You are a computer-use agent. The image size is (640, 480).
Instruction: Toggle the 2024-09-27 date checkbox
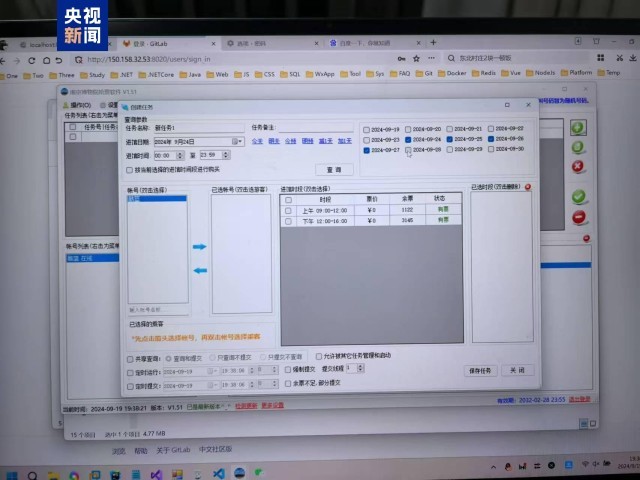point(367,150)
